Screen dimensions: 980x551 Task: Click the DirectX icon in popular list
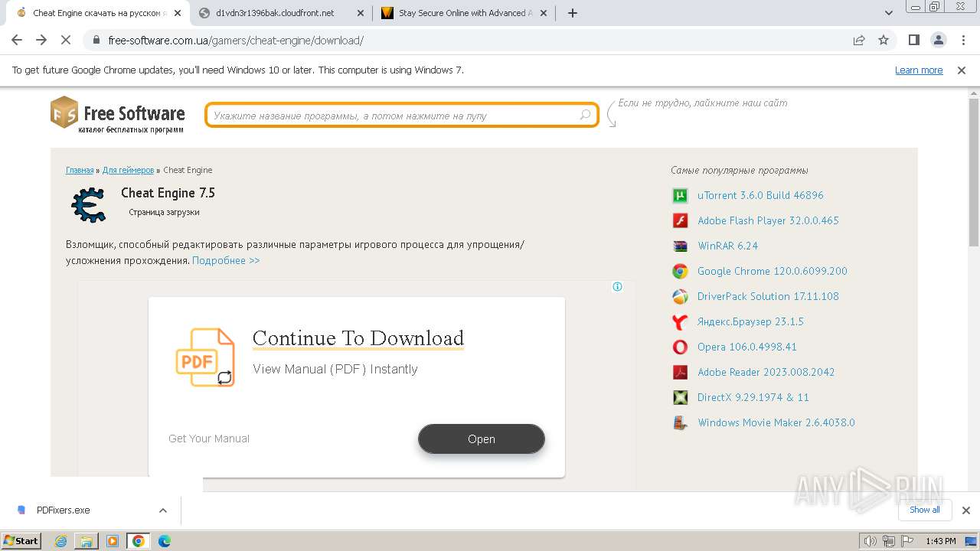(680, 397)
